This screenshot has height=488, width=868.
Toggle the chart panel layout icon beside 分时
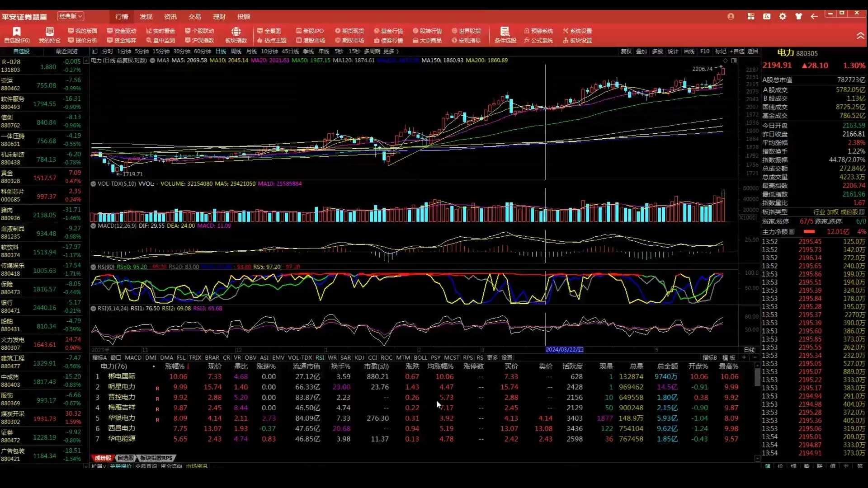94,51
